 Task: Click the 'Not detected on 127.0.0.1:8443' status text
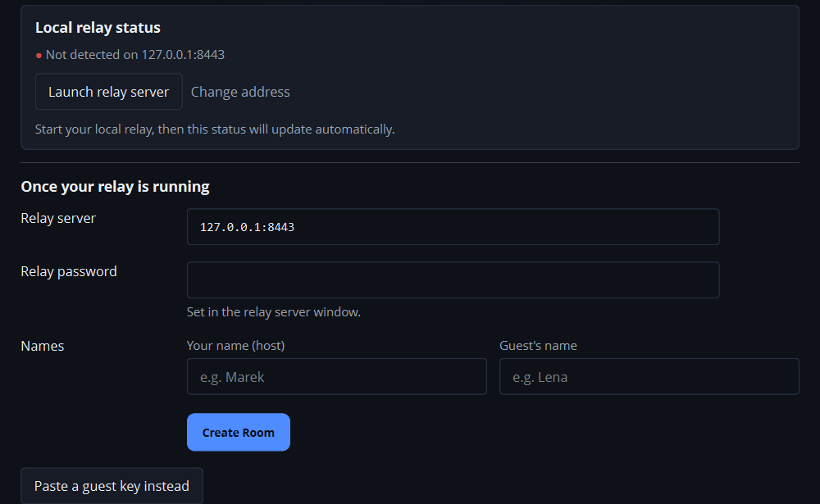coord(135,54)
